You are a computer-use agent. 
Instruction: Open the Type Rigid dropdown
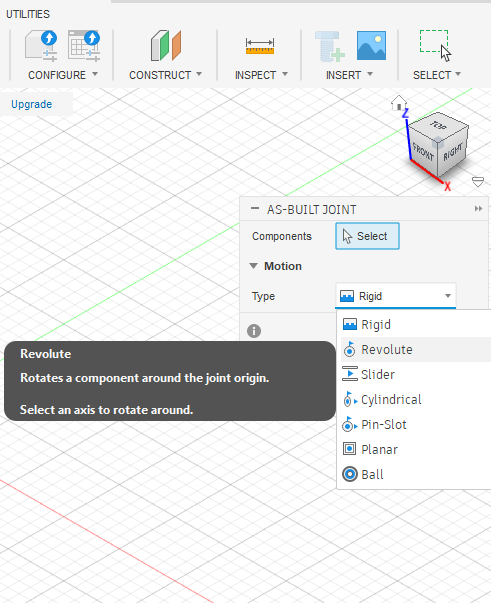tap(396, 296)
